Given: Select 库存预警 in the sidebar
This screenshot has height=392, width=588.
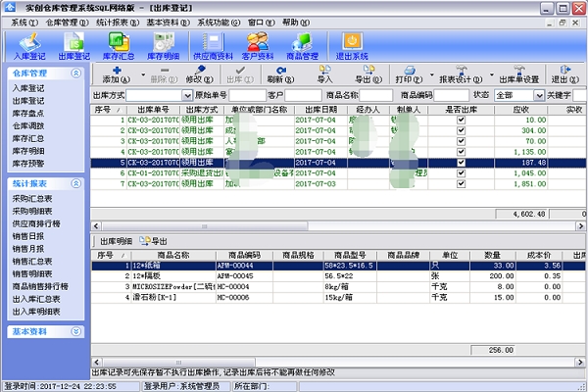Looking at the screenshot, I should coord(25,165).
